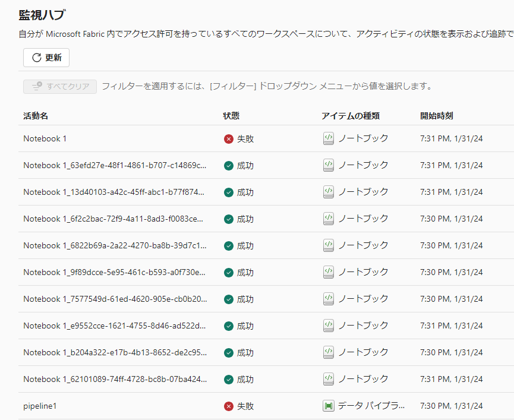This screenshot has width=514, height=420.
Task: Click the 監視ハブ page title
Action: [42, 15]
